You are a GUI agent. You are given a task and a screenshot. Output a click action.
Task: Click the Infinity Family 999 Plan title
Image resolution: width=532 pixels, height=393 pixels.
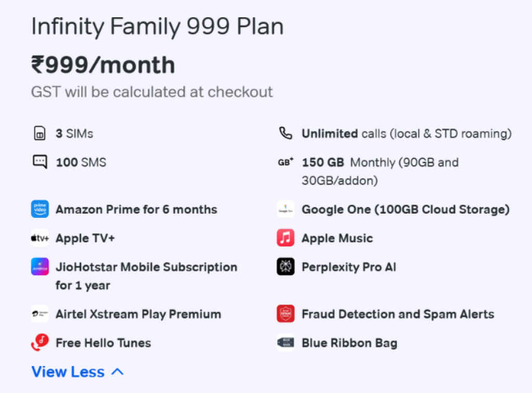tap(157, 26)
